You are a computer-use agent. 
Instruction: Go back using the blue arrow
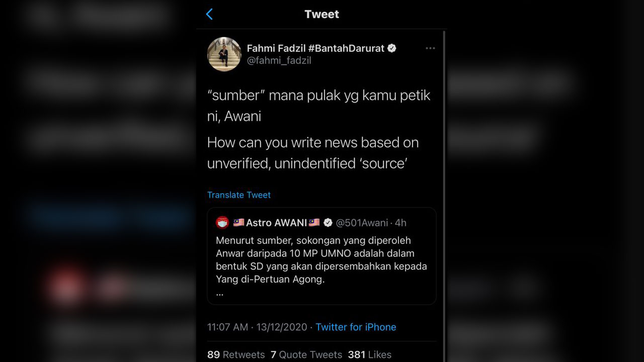210,14
